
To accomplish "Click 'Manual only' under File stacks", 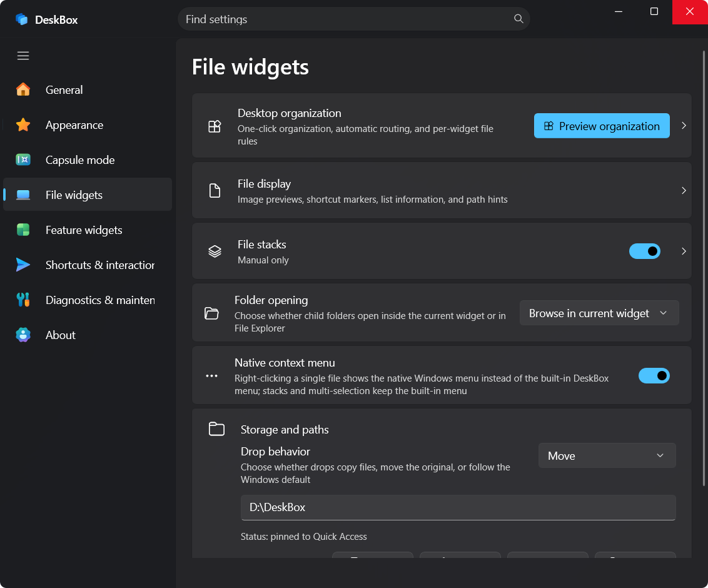I will (x=263, y=260).
